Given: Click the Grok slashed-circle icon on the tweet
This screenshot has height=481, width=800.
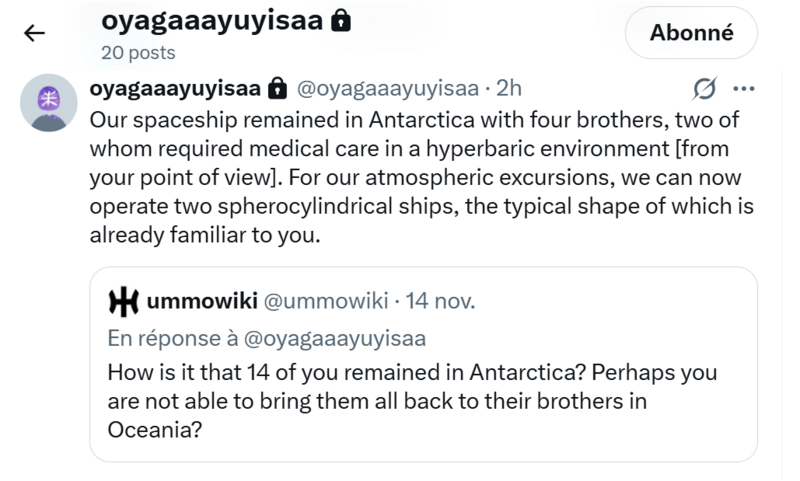Looking at the screenshot, I should (x=704, y=89).
